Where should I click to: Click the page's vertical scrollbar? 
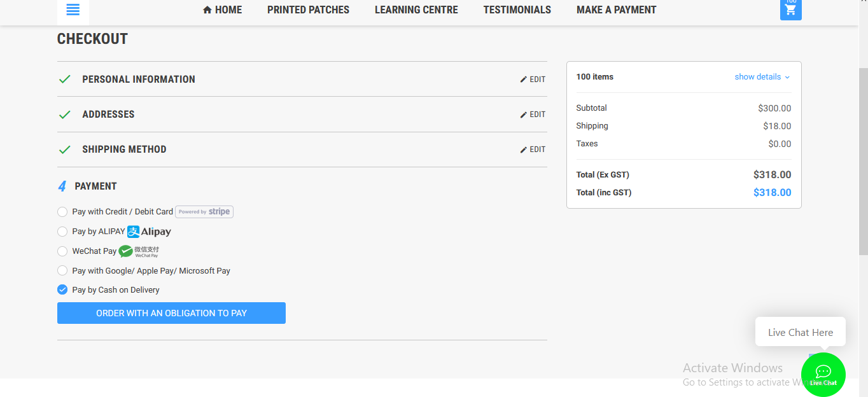pyautogui.click(x=863, y=159)
